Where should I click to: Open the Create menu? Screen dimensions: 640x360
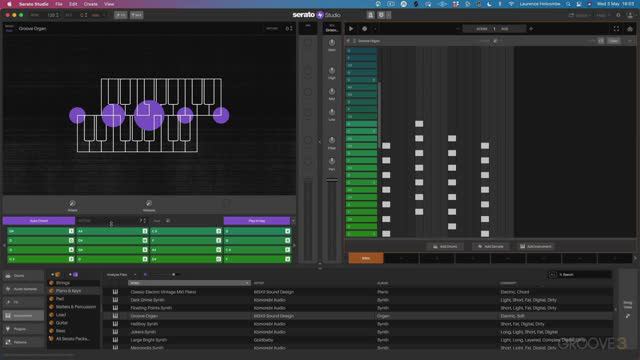tap(91, 4)
